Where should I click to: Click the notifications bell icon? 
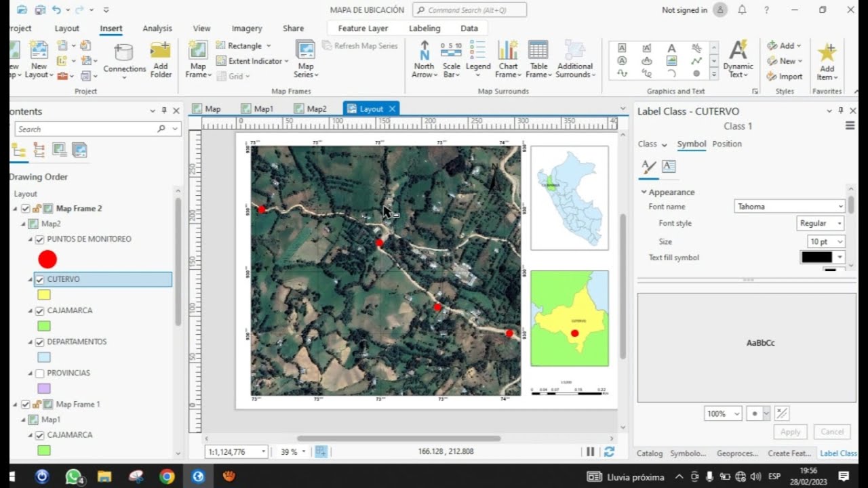(742, 10)
